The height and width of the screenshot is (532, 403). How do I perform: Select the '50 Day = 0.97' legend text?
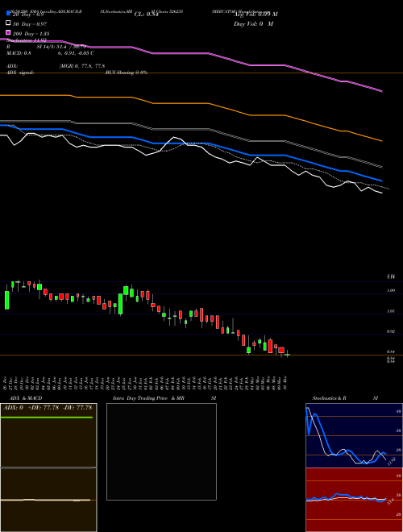(x=30, y=24)
